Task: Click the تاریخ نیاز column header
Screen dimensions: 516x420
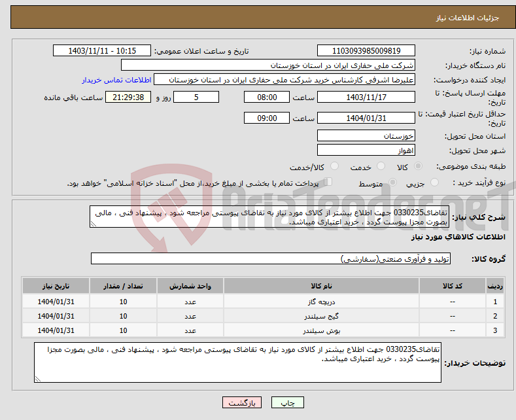Action: click(x=56, y=286)
